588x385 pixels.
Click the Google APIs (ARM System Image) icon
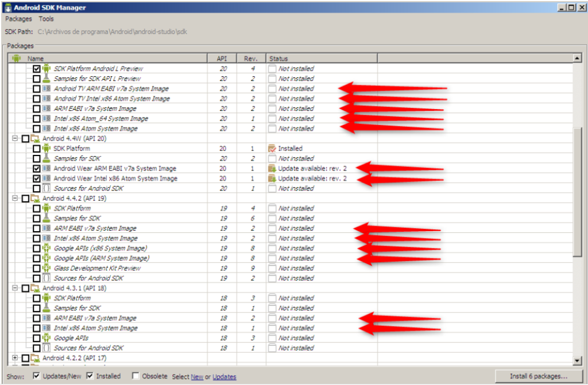(x=46, y=258)
